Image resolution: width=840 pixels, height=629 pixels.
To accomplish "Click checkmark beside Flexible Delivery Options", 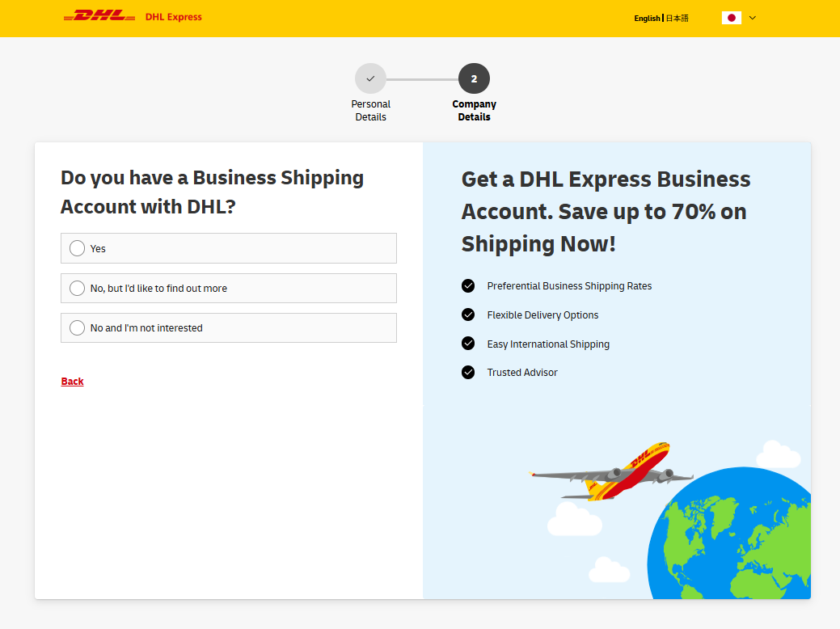I will pos(468,314).
